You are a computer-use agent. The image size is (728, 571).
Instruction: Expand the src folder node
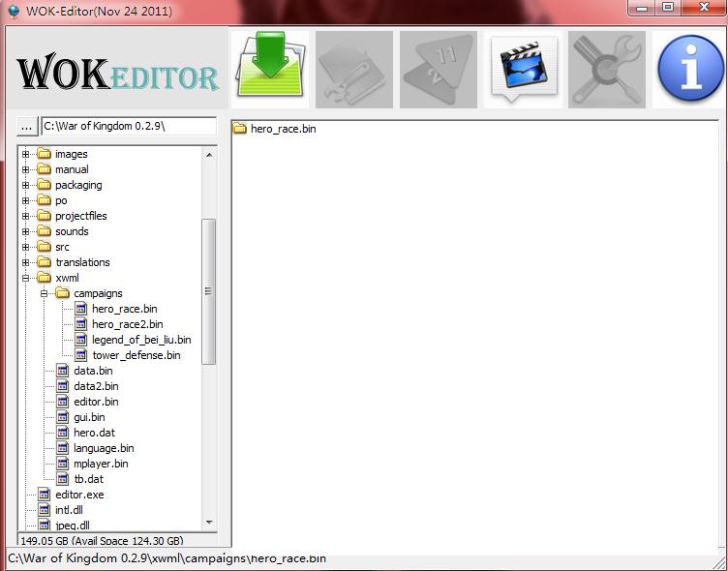[x=25, y=247]
